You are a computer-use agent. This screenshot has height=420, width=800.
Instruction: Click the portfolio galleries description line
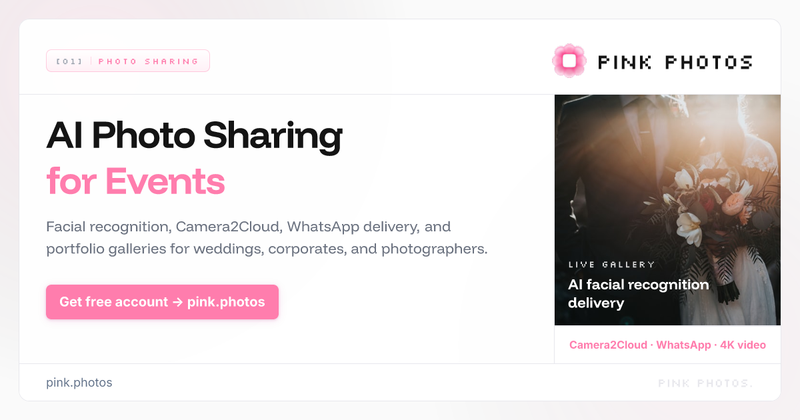[267, 249]
